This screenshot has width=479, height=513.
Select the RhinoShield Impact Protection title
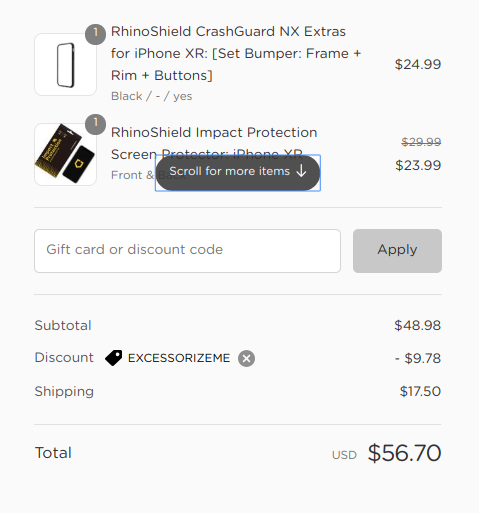click(x=214, y=143)
